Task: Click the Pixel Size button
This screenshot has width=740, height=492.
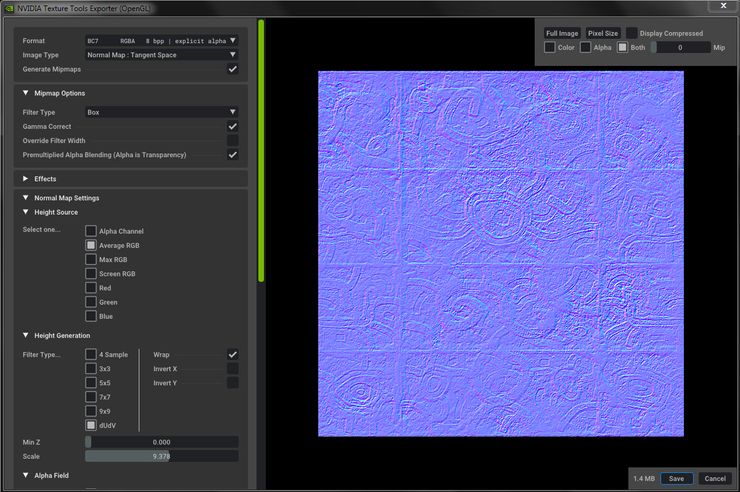Action: (x=603, y=33)
